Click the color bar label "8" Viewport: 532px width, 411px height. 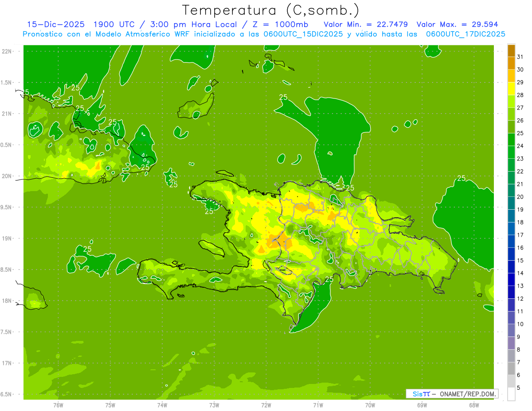pos(519,350)
